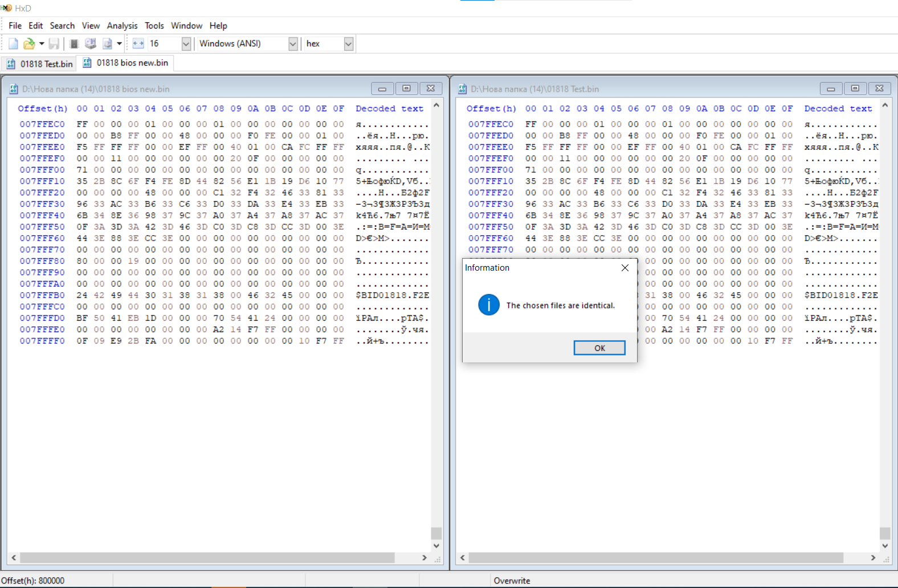Close the Information dialog with the X
This screenshot has width=898, height=588.
click(625, 268)
